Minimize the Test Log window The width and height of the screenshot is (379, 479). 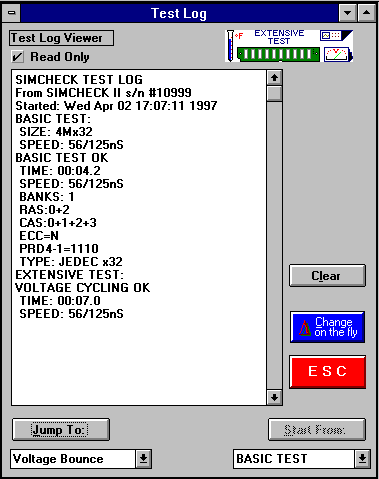point(347,13)
